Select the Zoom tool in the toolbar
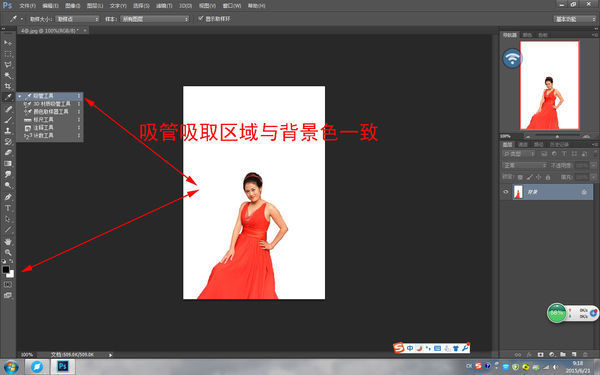 pyautogui.click(x=8, y=253)
